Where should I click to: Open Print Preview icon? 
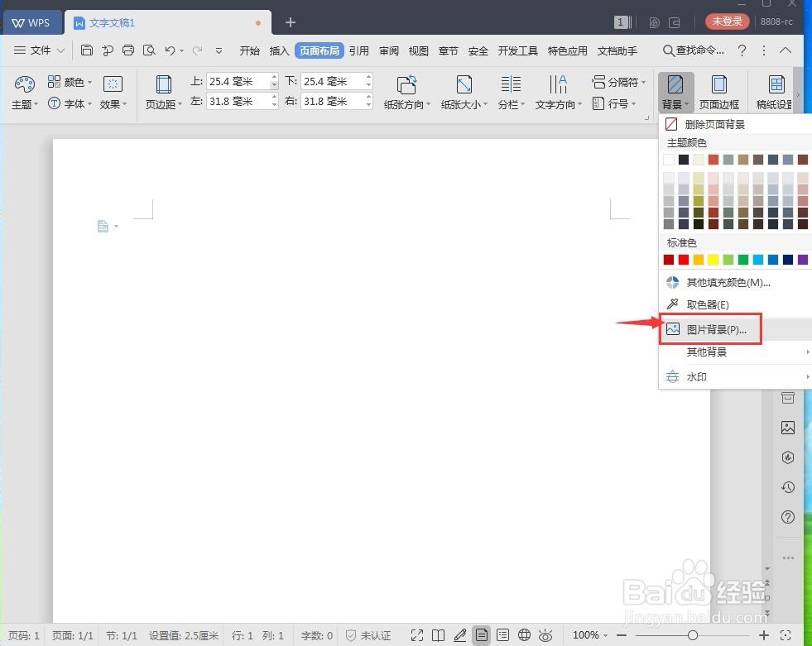[x=149, y=50]
